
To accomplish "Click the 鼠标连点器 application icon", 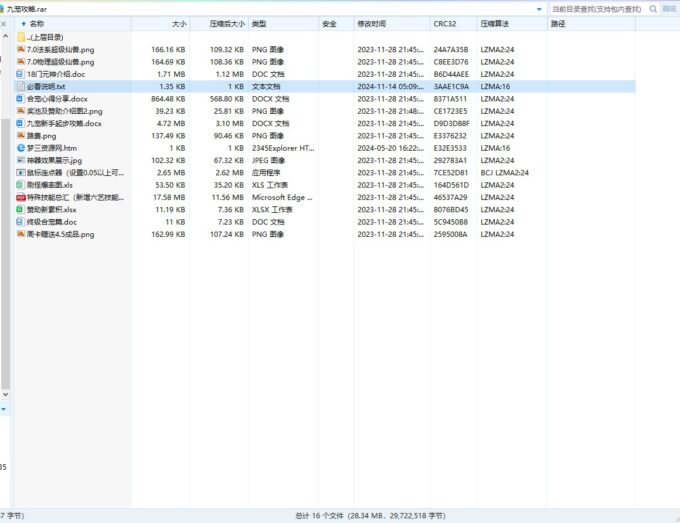I will [x=20, y=173].
